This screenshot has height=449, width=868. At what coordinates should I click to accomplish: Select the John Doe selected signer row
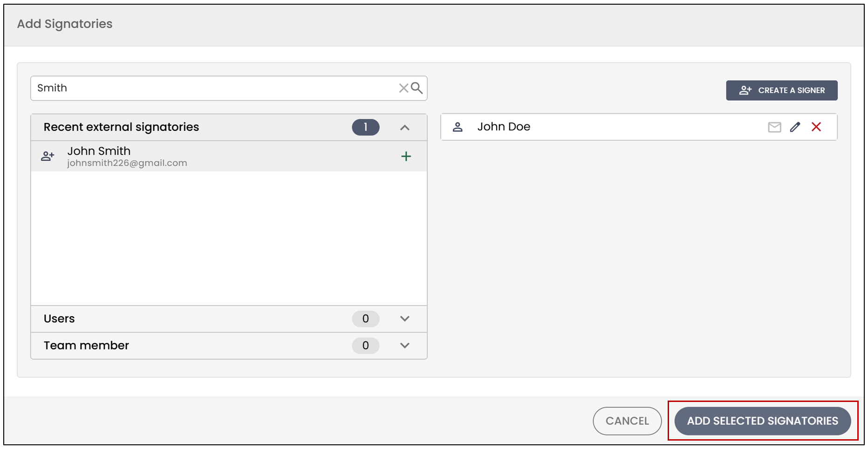coord(639,127)
